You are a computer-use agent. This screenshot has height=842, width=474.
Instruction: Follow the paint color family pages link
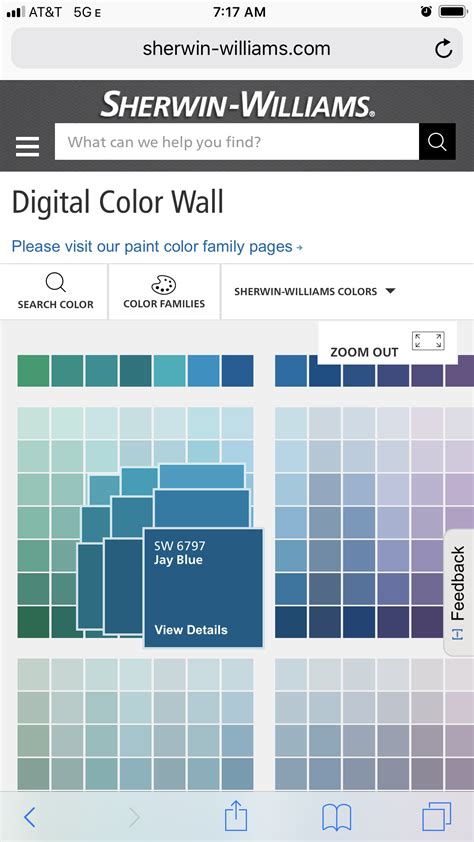click(157, 247)
